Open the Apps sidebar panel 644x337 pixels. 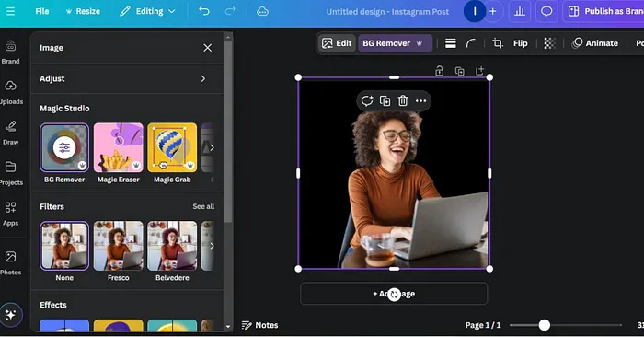coord(11,215)
